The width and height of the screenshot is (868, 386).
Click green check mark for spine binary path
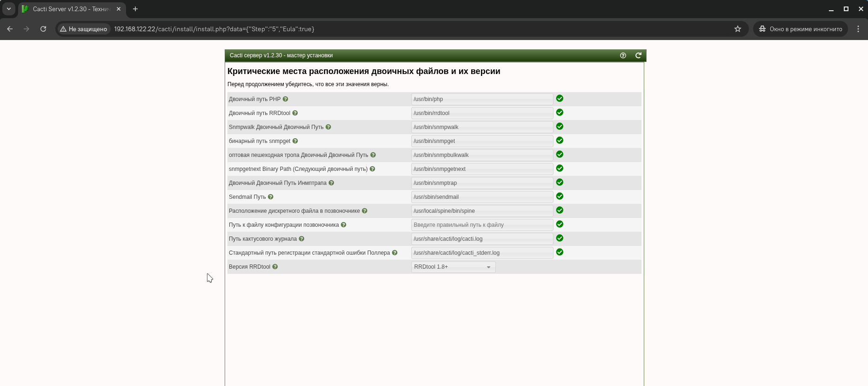click(560, 210)
